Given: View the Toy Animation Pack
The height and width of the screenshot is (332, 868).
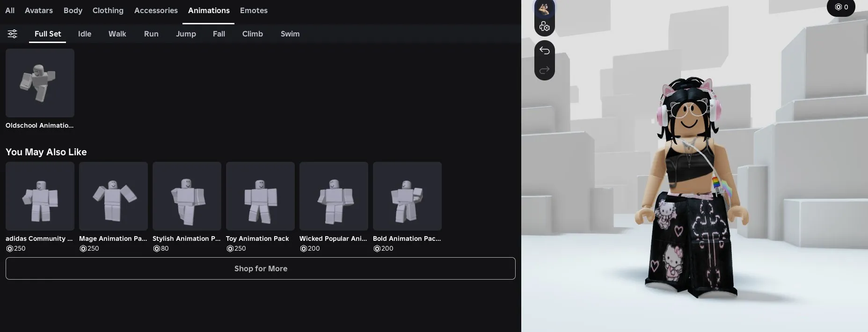Looking at the screenshot, I should click(260, 196).
